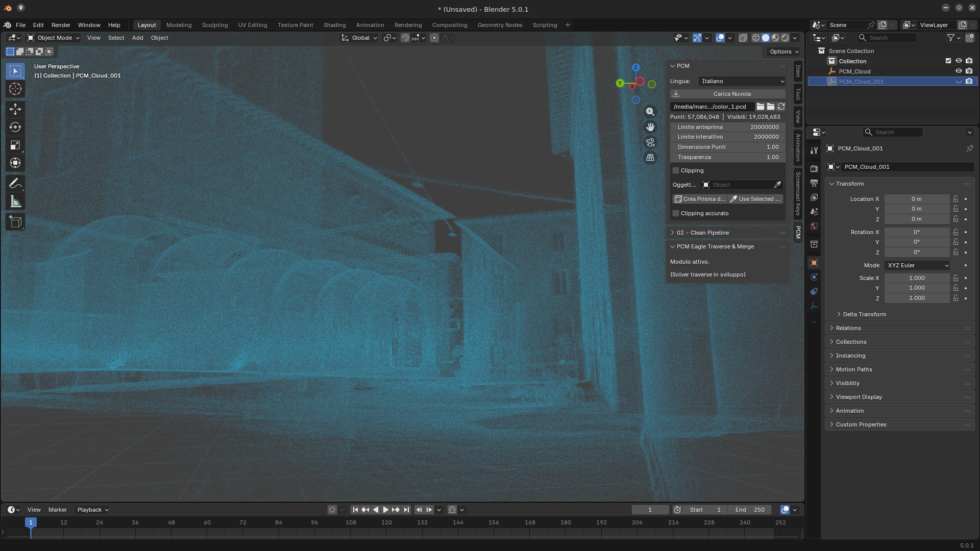
Task: Switch perspective/orthographic grid icon
Action: pos(650,158)
